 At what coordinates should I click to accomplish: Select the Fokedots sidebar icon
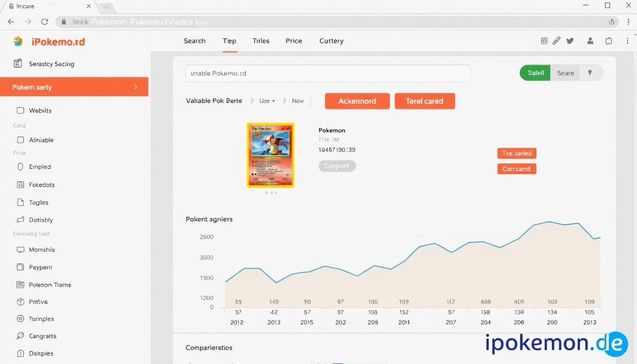pos(20,184)
